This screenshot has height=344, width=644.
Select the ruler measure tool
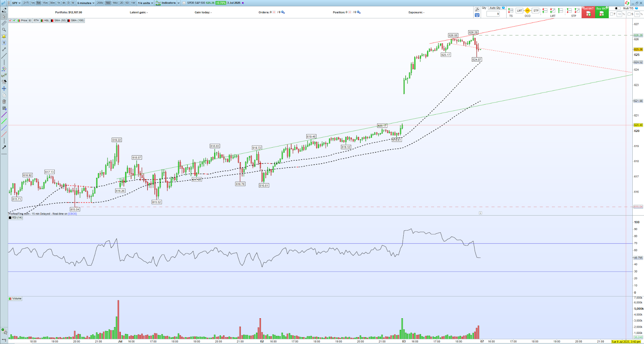pyautogui.click(x=4, y=23)
